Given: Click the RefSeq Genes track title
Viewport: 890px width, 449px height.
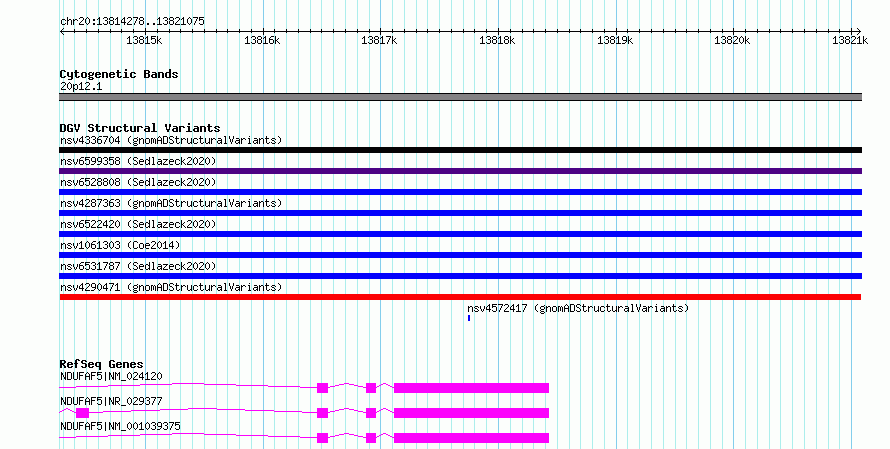Looking at the screenshot, I should point(101,364).
